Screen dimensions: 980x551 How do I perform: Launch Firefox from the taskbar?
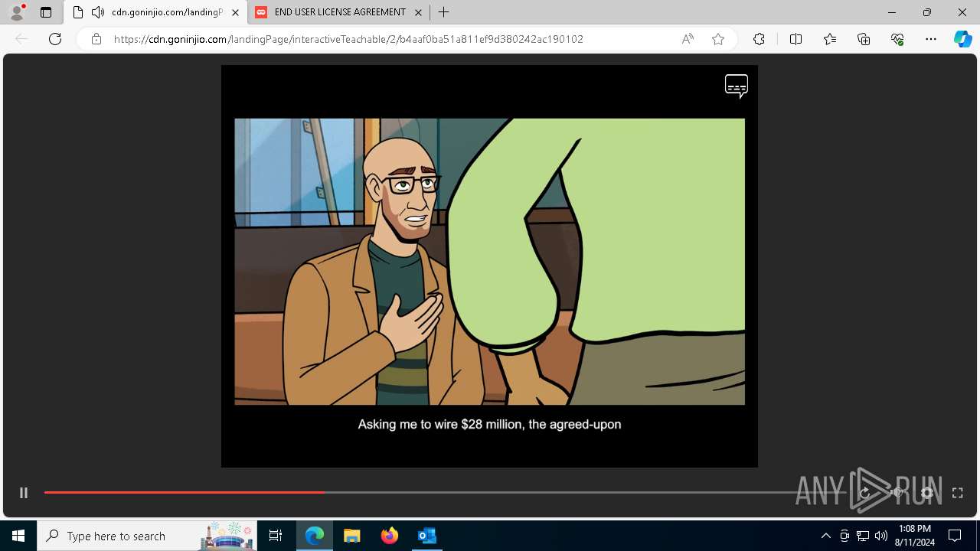tap(389, 536)
